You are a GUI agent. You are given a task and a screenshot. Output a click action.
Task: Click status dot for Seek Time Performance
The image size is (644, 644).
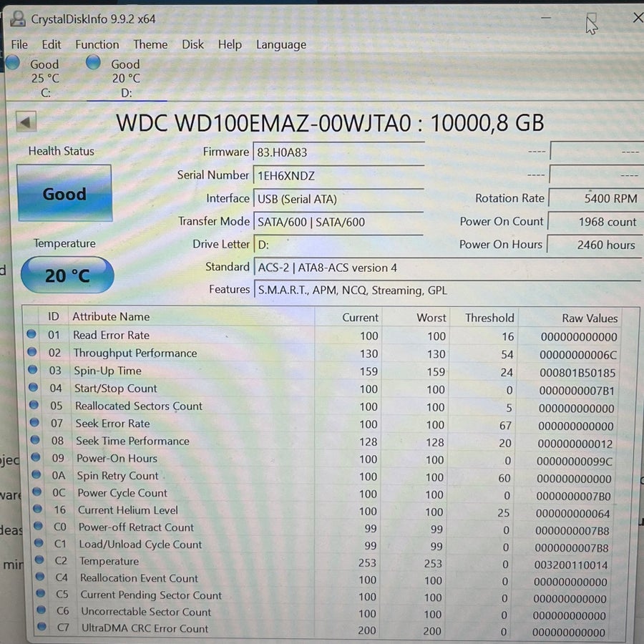click(35, 439)
